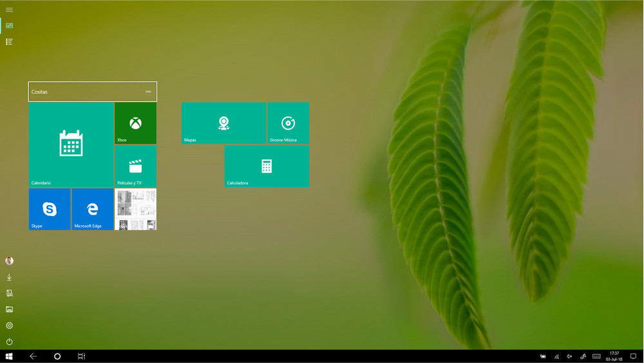Open the Calculadora tile
The image size is (644, 363).
point(267,166)
